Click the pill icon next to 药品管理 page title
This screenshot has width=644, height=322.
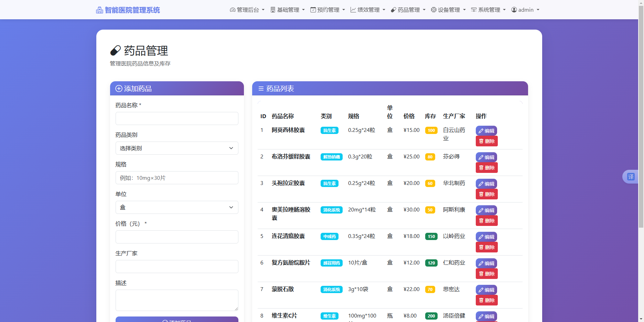(x=116, y=50)
